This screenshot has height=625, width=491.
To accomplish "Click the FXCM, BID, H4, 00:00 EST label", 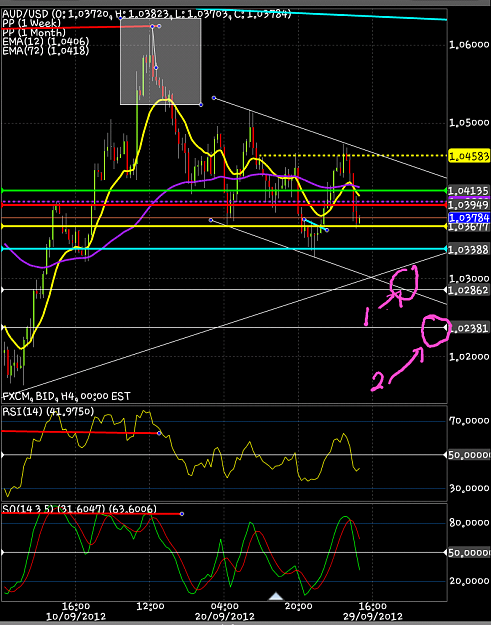I will (x=67, y=396).
